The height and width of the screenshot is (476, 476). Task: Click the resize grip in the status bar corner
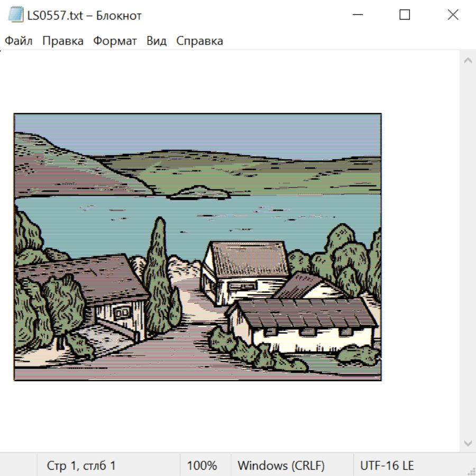(471, 471)
